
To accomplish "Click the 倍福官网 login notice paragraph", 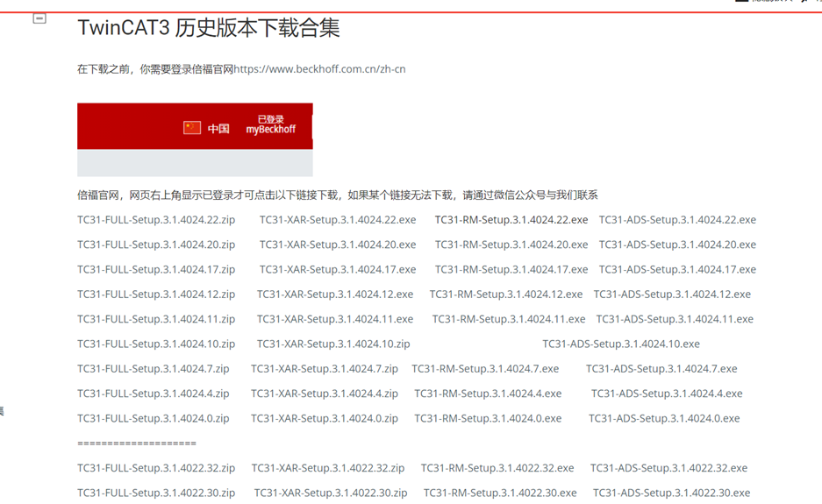I will [x=338, y=195].
